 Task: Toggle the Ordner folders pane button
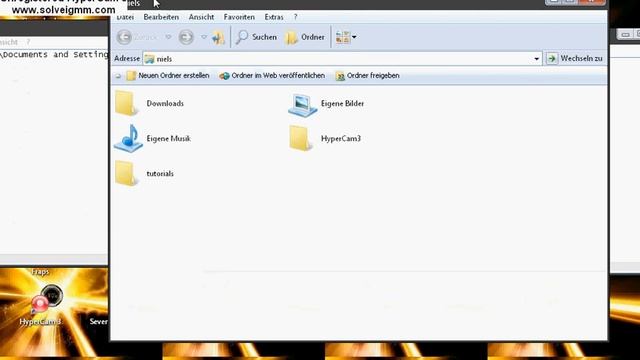click(305, 37)
